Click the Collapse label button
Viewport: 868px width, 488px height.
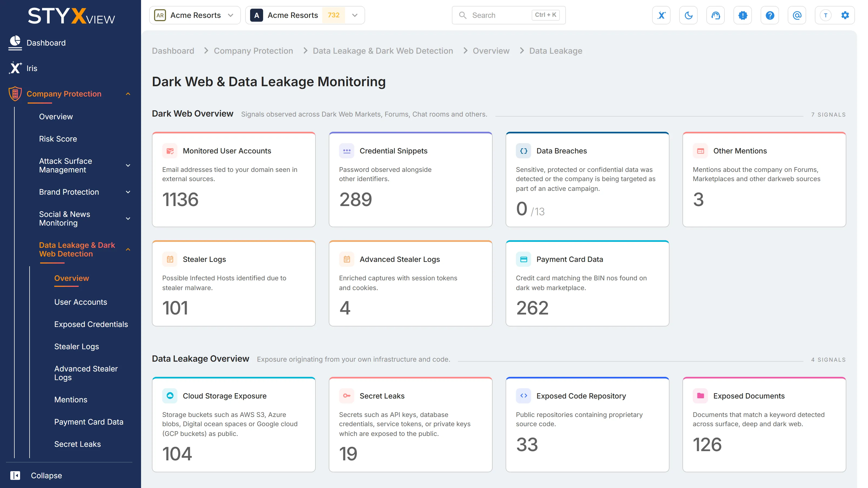point(46,476)
